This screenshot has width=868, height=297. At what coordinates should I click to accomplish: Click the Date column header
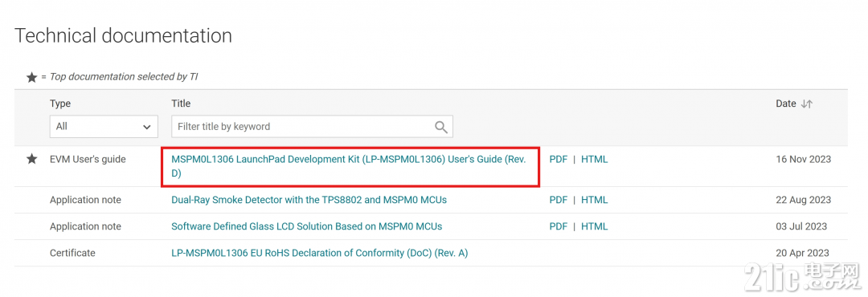(x=785, y=104)
